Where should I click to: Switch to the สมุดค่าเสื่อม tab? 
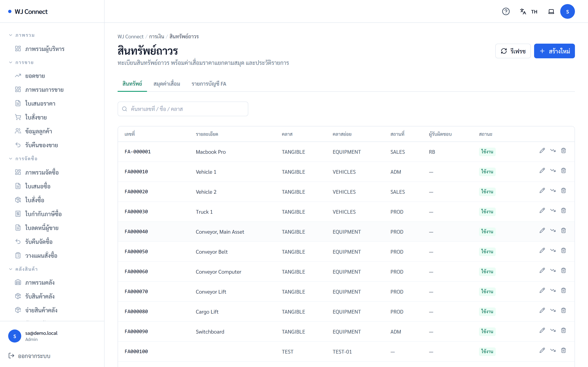(167, 84)
